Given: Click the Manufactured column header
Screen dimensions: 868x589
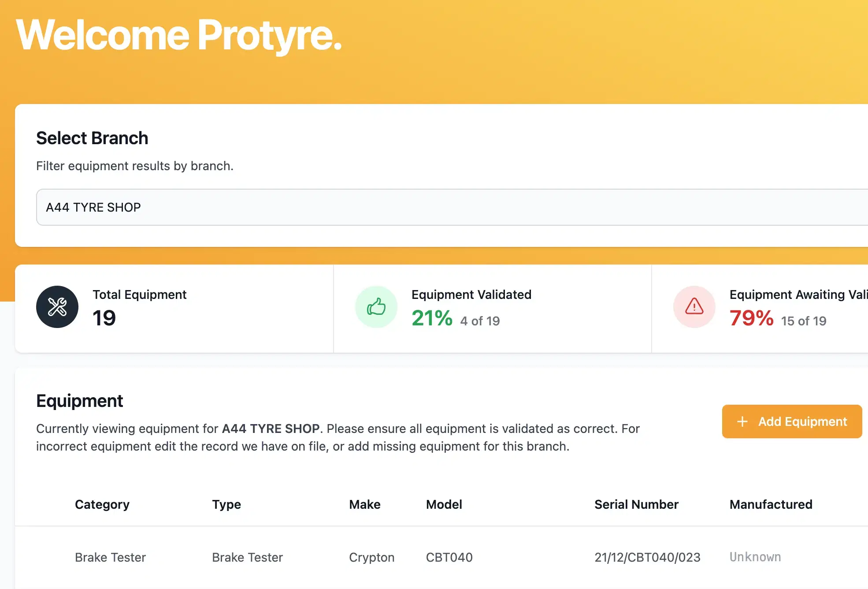Looking at the screenshot, I should tap(771, 504).
